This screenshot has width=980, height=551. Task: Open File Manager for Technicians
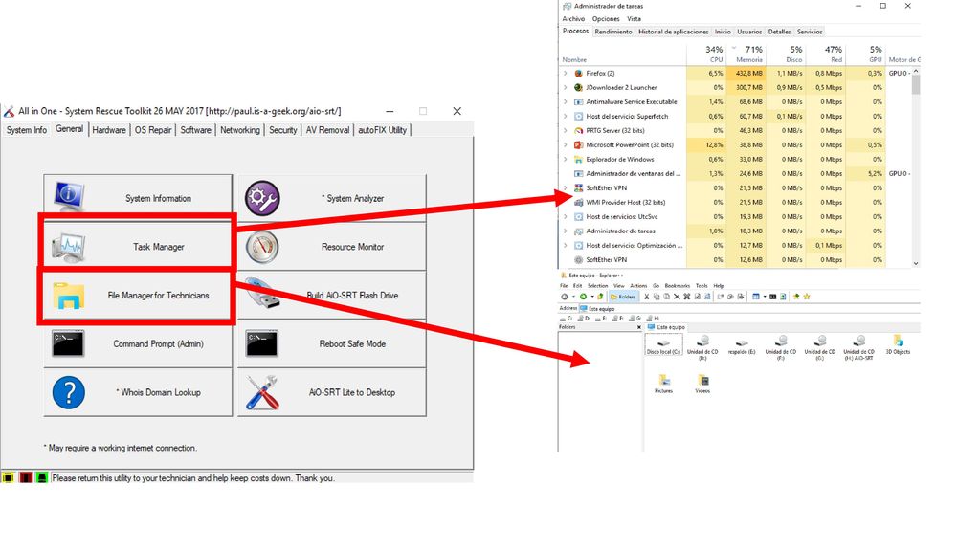click(x=138, y=295)
